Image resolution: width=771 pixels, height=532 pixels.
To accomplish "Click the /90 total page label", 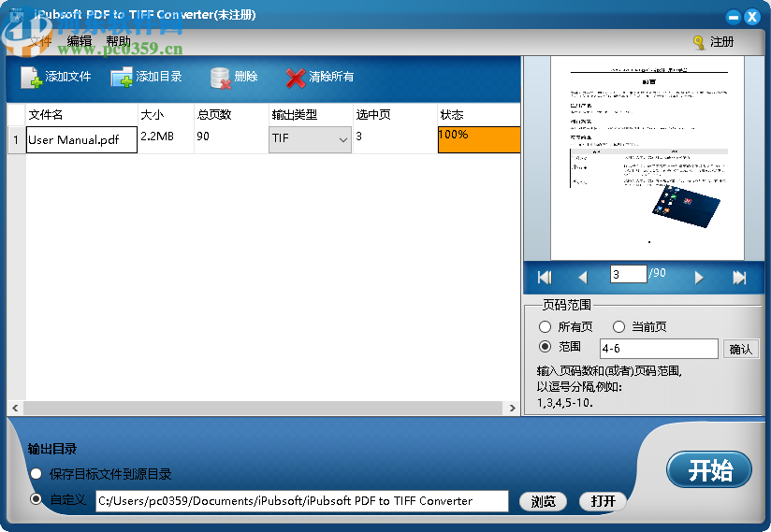I will pos(658,273).
